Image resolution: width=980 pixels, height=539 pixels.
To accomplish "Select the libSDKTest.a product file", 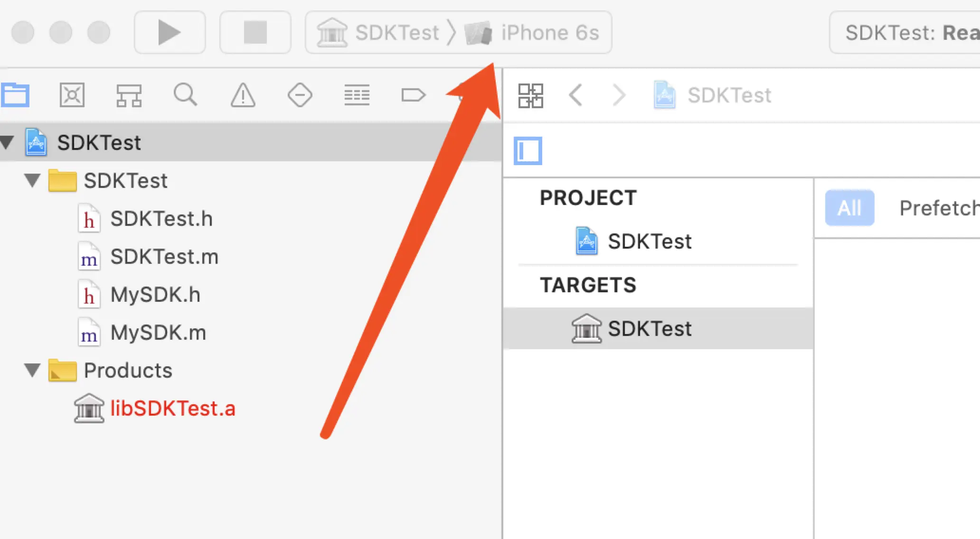I will click(x=172, y=409).
